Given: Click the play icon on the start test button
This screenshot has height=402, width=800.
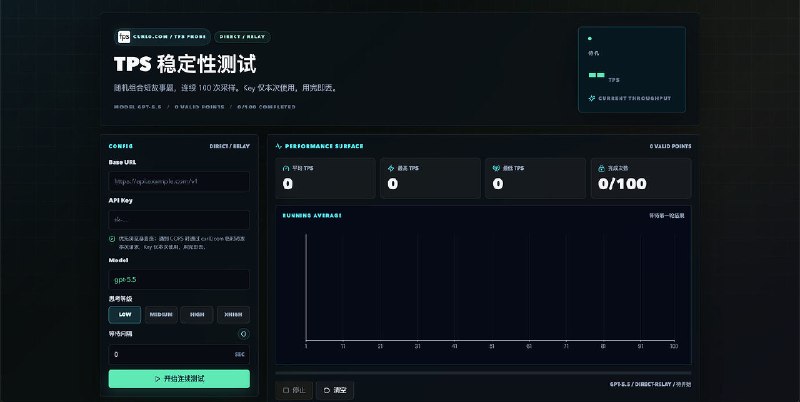Looking at the screenshot, I should click(x=157, y=379).
